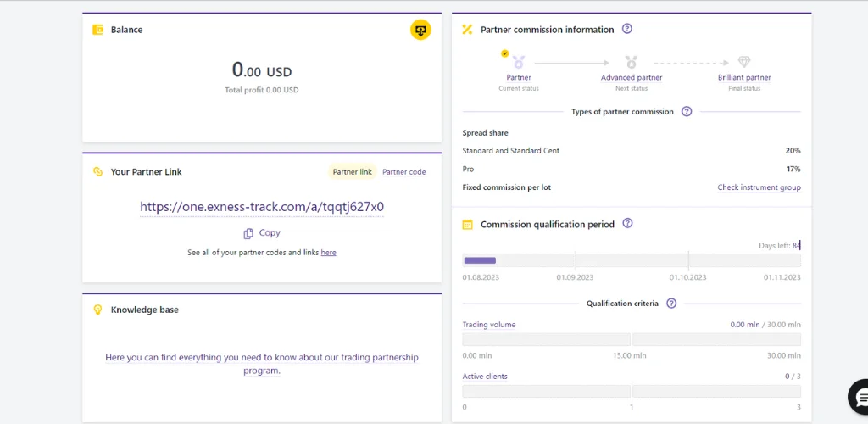Click the chain link icon beside Your Partner Link
Image resolution: width=868 pixels, height=424 pixels.
(x=97, y=172)
